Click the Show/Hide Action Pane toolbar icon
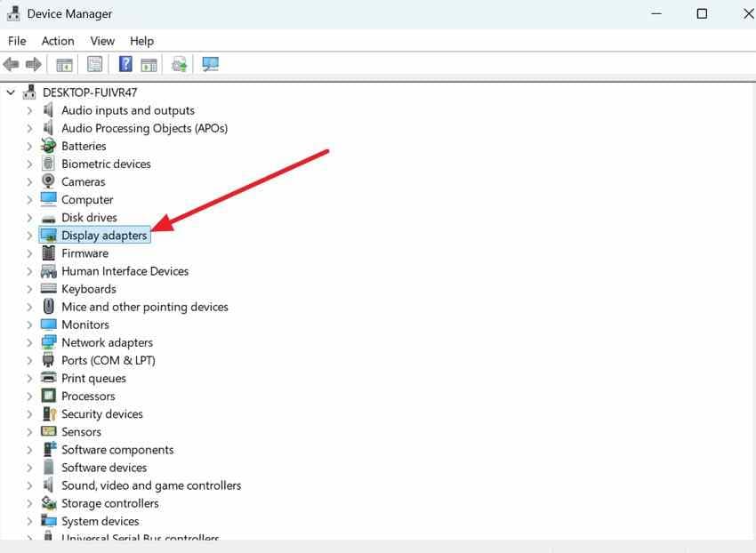This screenshot has width=756, height=553. pos(149,65)
